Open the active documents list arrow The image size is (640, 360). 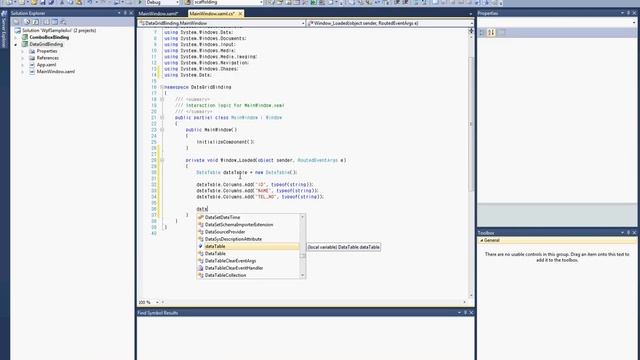pos(470,13)
